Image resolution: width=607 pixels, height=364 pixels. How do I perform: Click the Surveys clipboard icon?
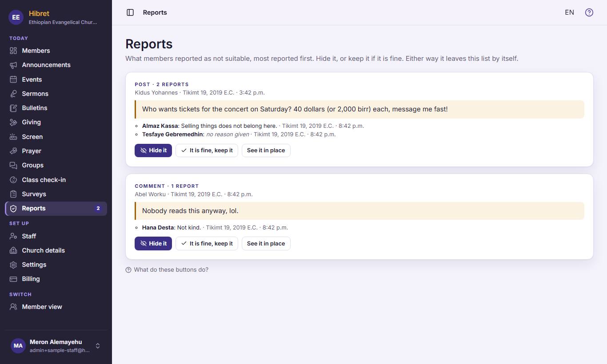point(13,194)
